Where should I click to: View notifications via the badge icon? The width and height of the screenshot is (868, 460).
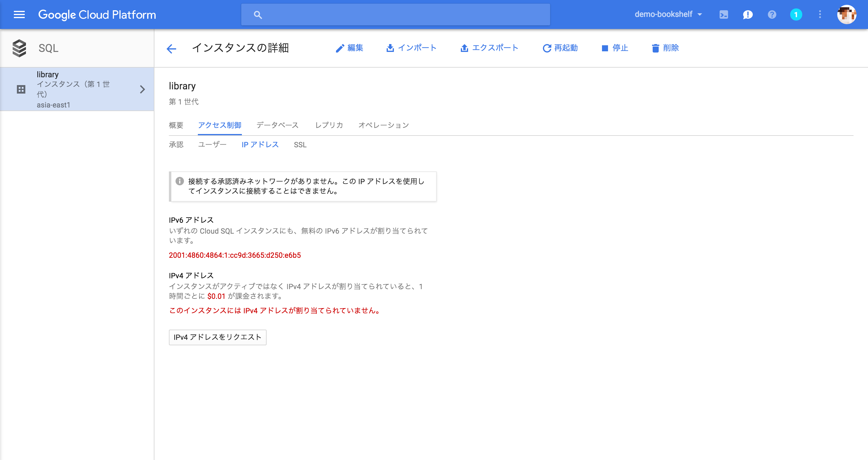coord(796,14)
